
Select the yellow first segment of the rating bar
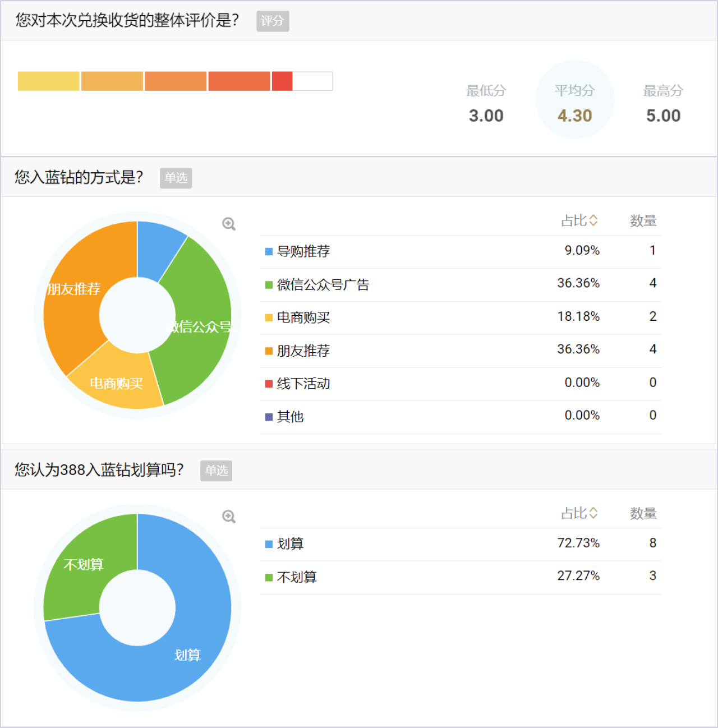49,81
